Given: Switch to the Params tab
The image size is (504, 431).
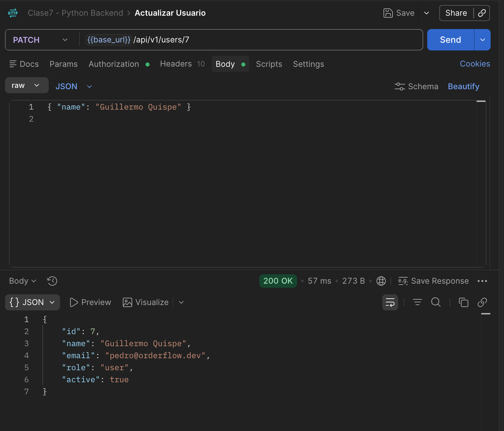Looking at the screenshot, I should coord(64,64).
